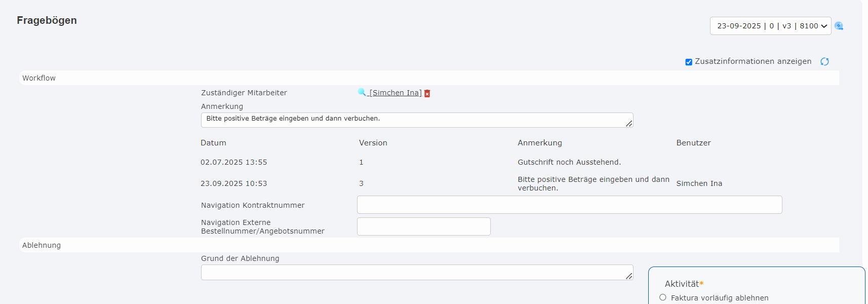This screenshot has height=304, width=868.
Task: Select Faktura vorläufig ablehnen radio button
Action: pos(663,297)
